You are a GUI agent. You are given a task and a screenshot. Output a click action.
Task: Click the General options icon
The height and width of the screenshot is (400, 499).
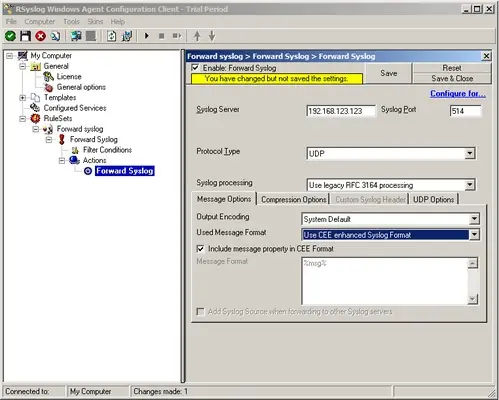[49, 87]
